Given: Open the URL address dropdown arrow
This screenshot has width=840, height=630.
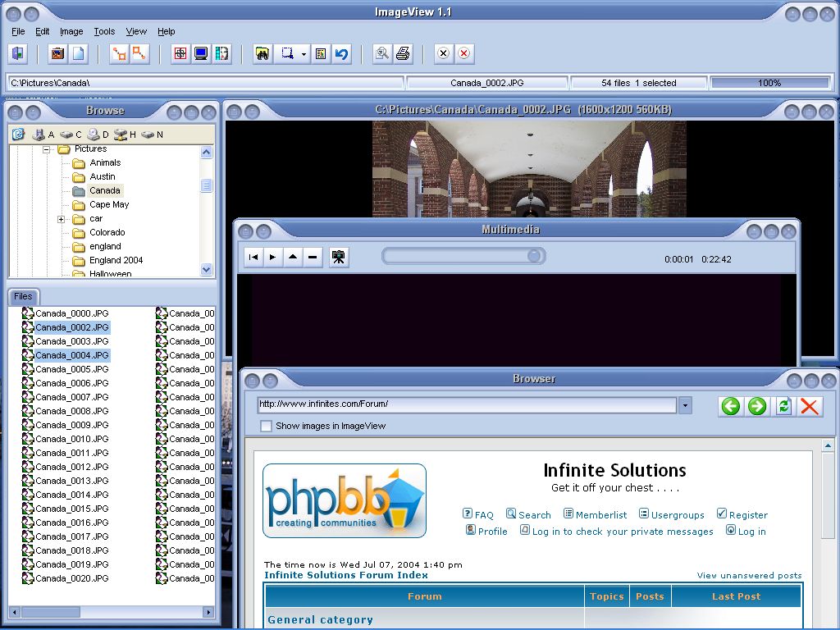Looking at the screenshot, I should [685, 405].
